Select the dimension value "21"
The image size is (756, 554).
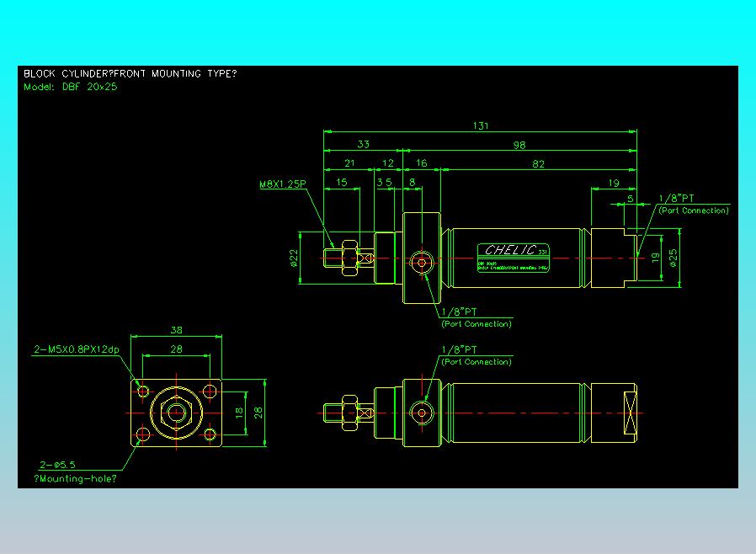pyautogui.click(x=349, y=163)
